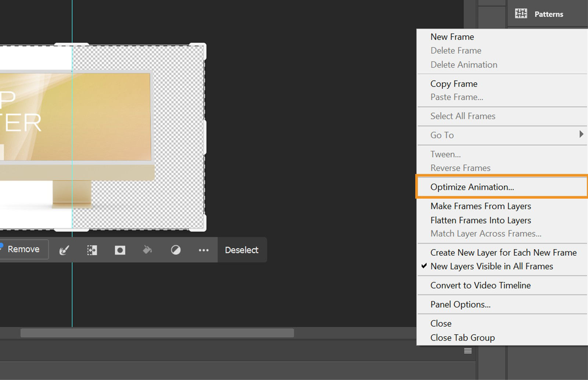588x380 pixels.
Task: Open more options via the ellipsis icon
Action: tap(203, 250)
